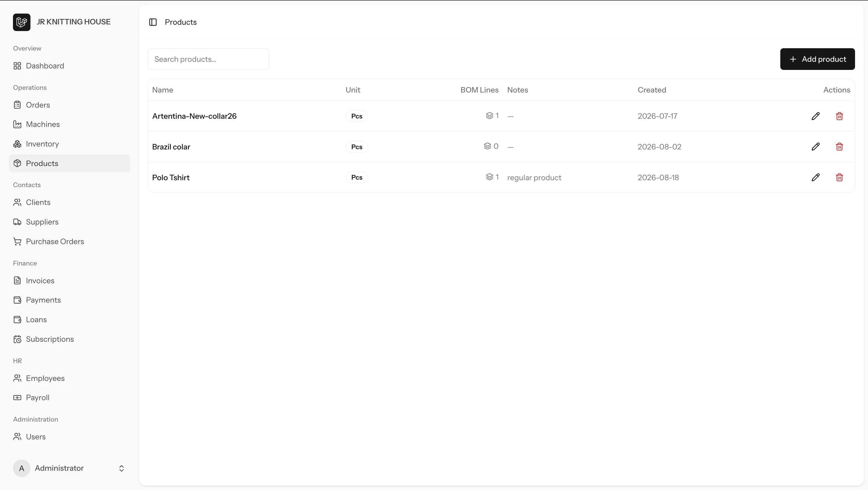Image resolution: width=868 pixels, height=490 pixels.
Task: Click the Administrator avatar circle
Action: coord(22,468)
